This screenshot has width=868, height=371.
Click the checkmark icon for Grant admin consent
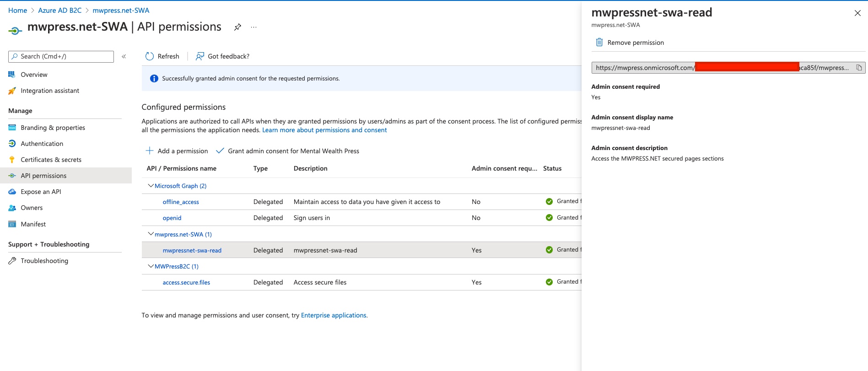[x=220, y=151]
